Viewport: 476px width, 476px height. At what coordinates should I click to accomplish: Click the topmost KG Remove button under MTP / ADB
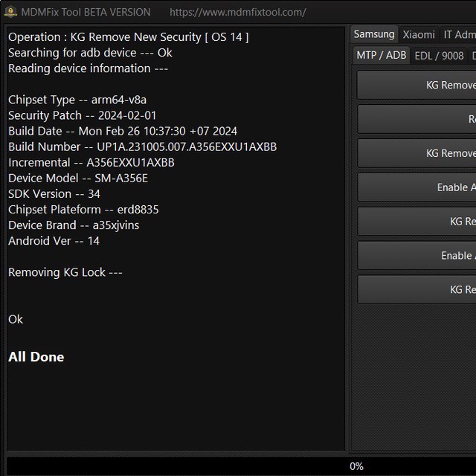(416, 85)
